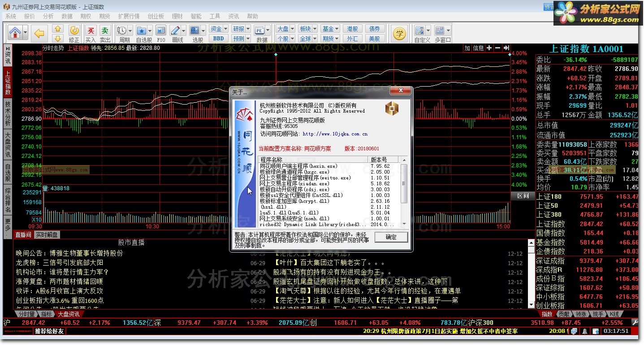Select the 技术分析 sidebar tab
The image size is (644, 345).
tap(8, 114)
